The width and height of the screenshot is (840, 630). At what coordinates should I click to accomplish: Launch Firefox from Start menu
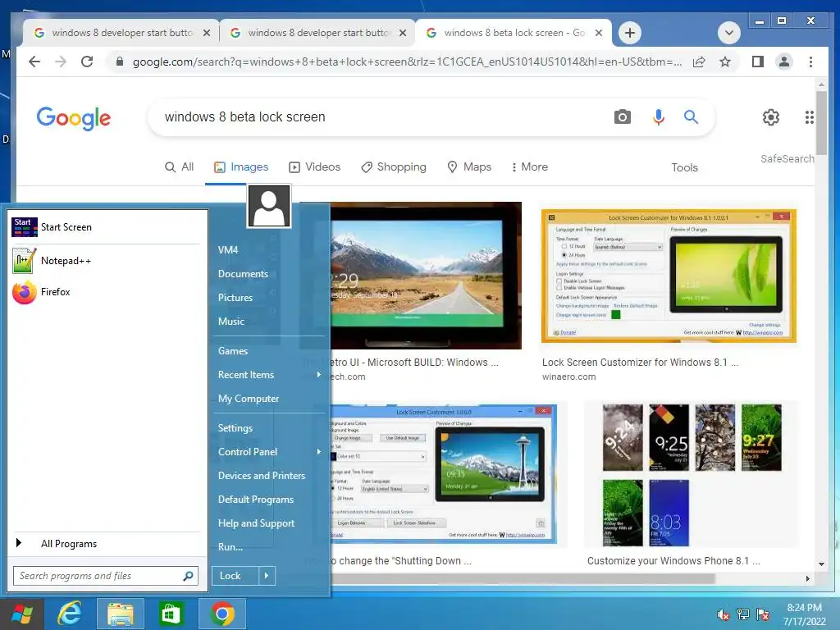point(106,292)
